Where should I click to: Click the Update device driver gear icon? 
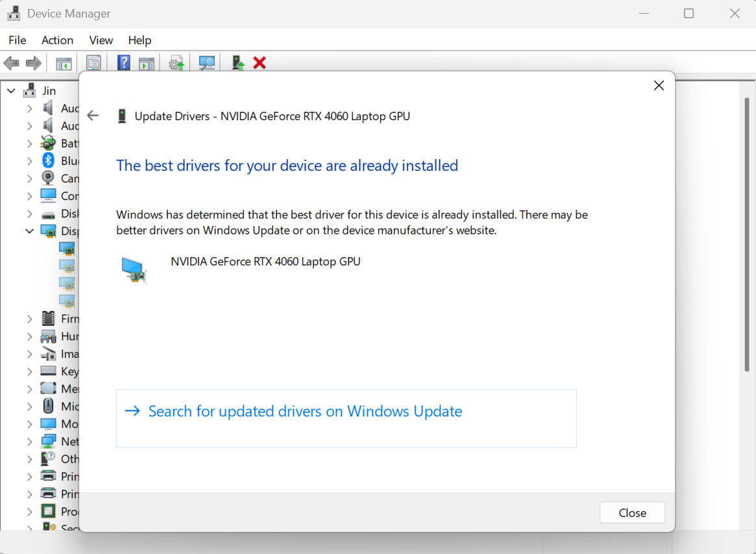point(177,63)
